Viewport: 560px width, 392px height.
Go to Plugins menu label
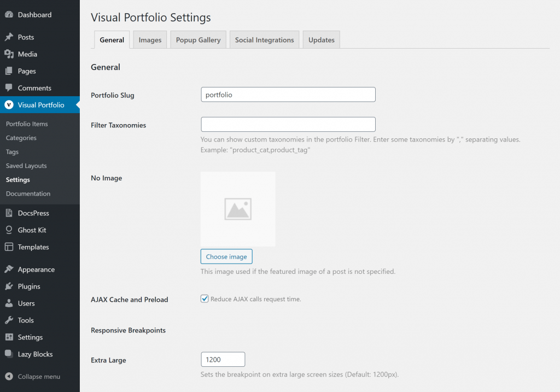coord(29,286)
